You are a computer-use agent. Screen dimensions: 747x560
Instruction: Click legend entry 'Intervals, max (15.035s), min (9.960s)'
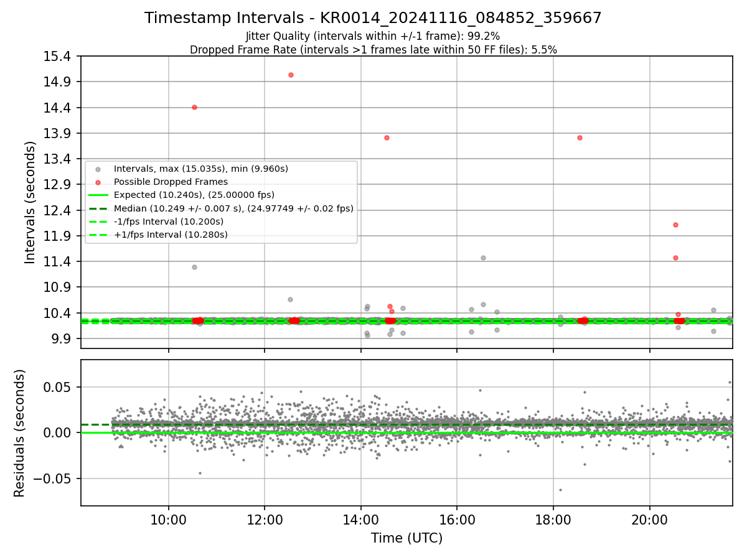pos(200,169)
